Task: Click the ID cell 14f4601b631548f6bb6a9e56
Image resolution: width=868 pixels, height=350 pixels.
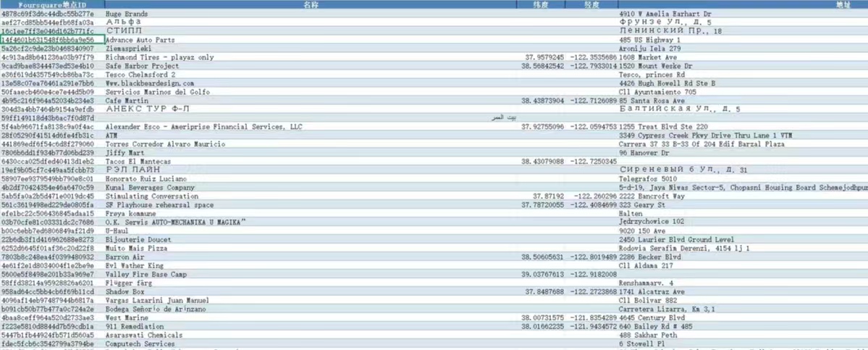Action: tap(52, 40)
